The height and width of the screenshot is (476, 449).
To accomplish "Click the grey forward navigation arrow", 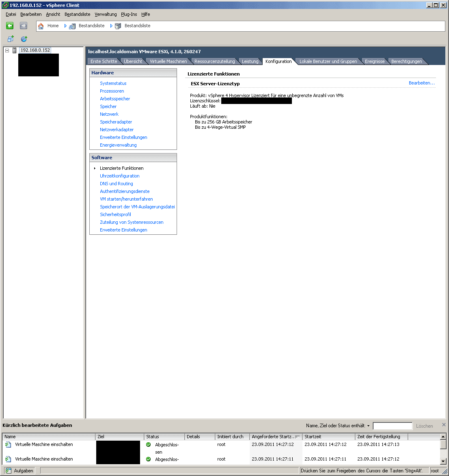I will click(x=24, y=26).
